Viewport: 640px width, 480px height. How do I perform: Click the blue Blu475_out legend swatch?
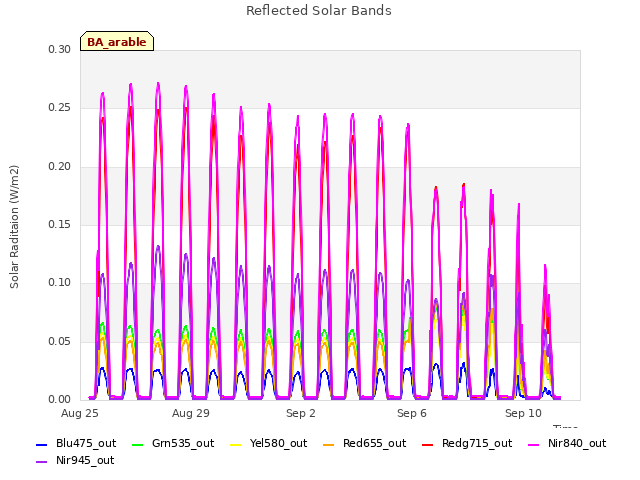tap(42, 444)
